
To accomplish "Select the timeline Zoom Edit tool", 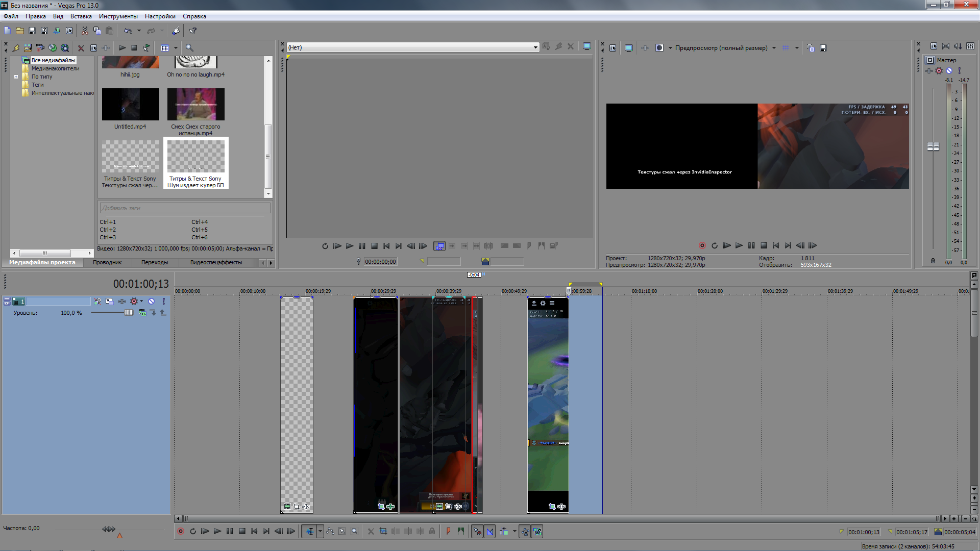I will pyautogui.click(x=355, y=532).
